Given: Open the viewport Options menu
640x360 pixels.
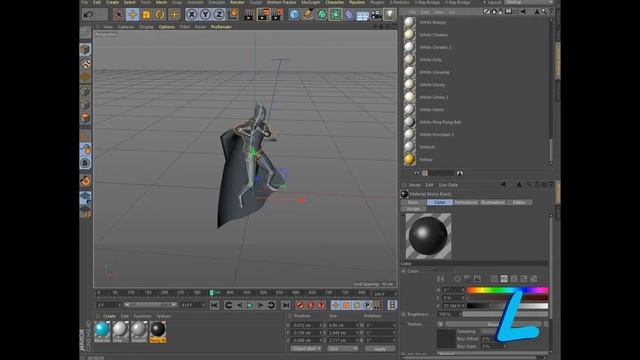Looking at the screenshot, I should tap(167, 27).
